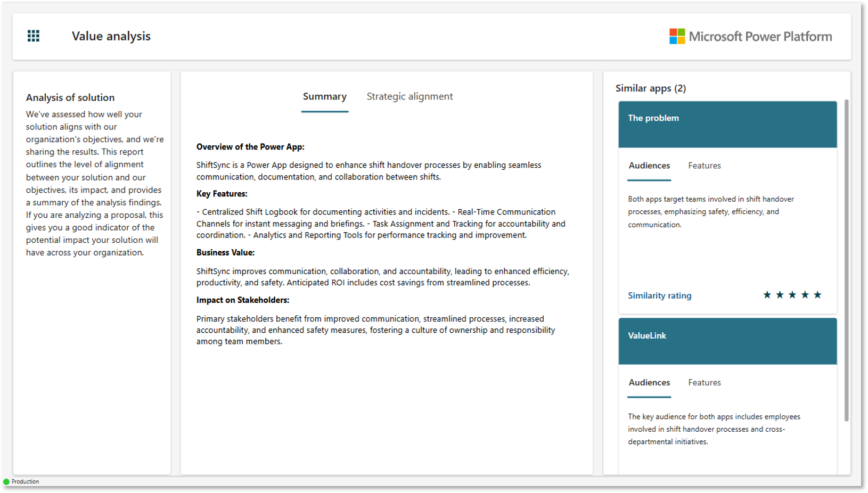Click The problem card header
This screenshot has width=868, height=493.
point(727,124)
